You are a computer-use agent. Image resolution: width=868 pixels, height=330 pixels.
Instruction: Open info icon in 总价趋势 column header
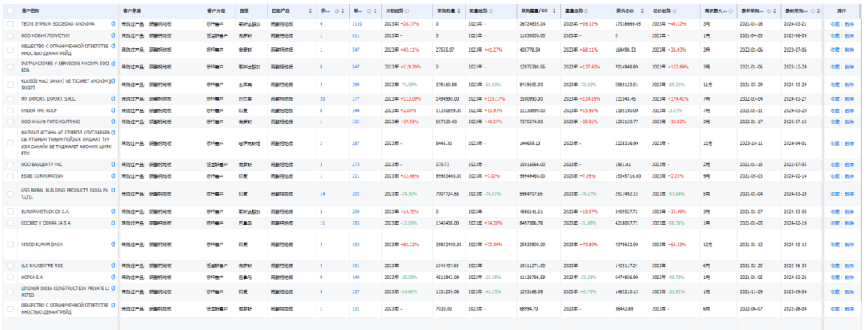pyautogui.click(x=674, y=10)
